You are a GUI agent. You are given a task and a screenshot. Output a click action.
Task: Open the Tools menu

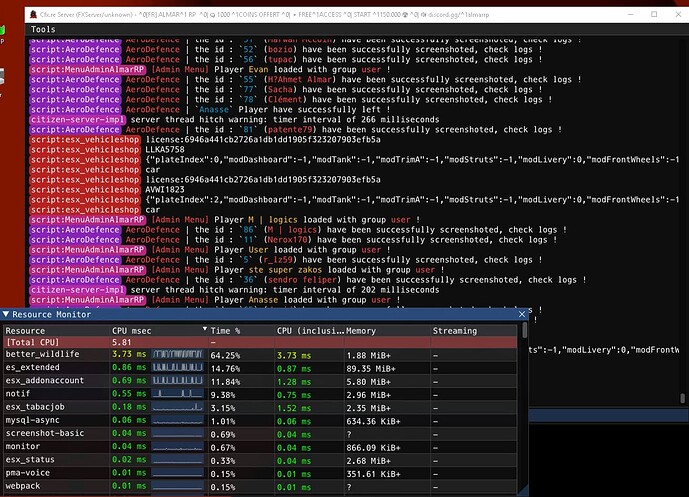tap(43, 29)
